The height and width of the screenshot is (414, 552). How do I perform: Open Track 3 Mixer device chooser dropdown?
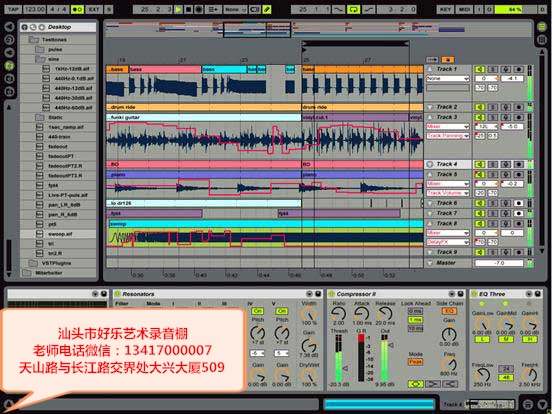pos(447,126)
